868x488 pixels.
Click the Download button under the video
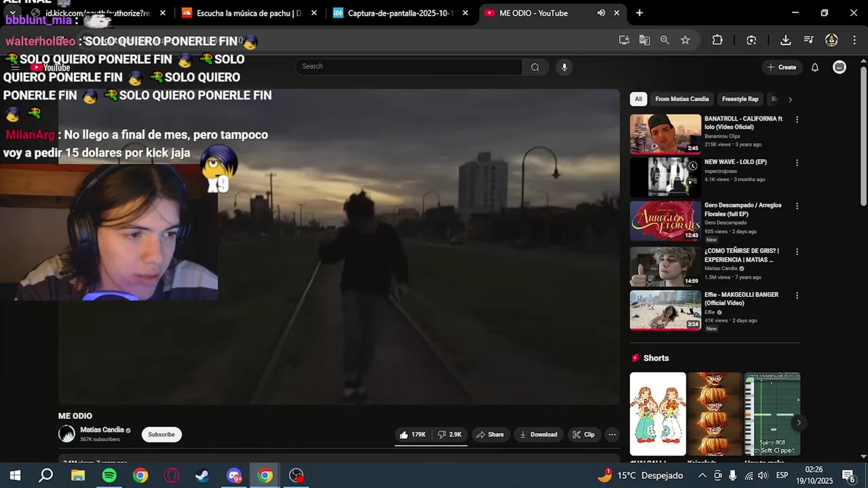[x=538, y=434]
